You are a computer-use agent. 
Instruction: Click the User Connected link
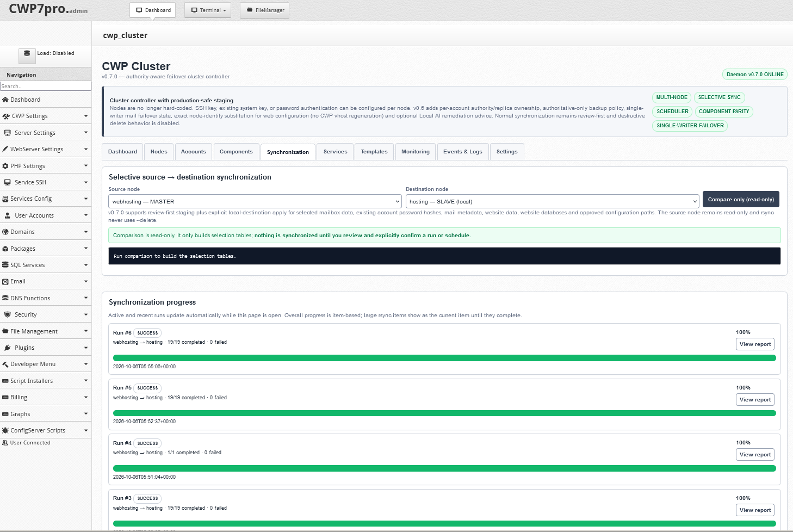pyautogui.click(x=30, y=443)
